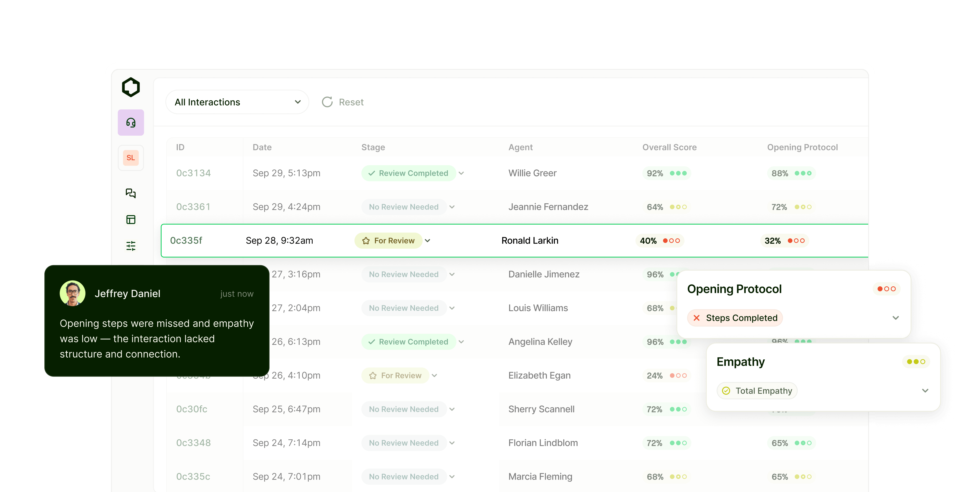The width and height of the screenshot is (980, 492).
Task: Click the Review Completed checkmark for Willie Greer
Action: click(372, 173)
